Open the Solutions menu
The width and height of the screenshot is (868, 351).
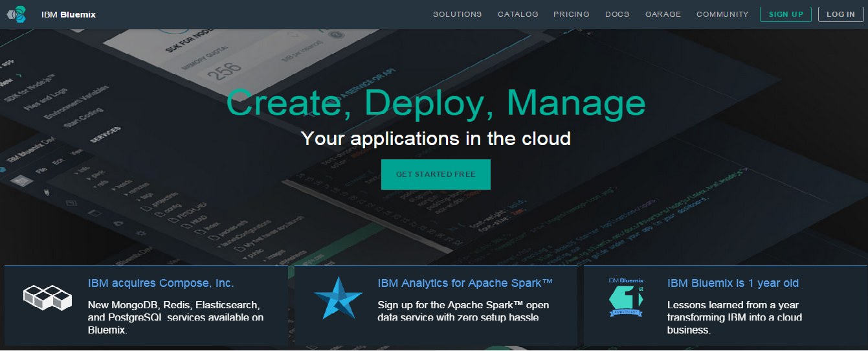coord(458,14)
